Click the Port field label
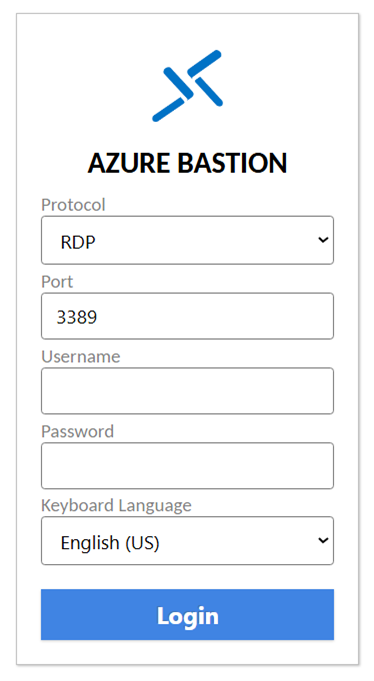Viewport: 374px width, 681px height. [x=57, y=282]
